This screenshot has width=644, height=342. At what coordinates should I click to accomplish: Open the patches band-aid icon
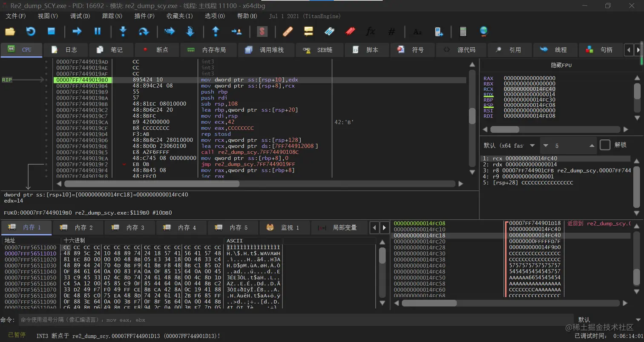(x=288, y=31)
